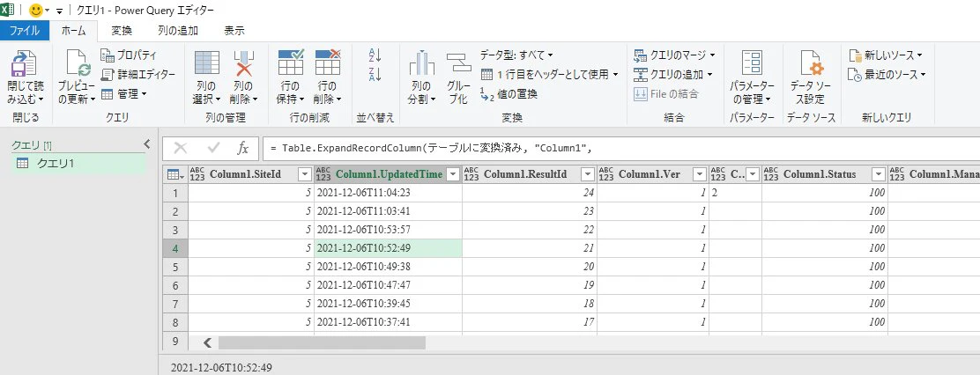Click the グループ化 group by icon

459,63
